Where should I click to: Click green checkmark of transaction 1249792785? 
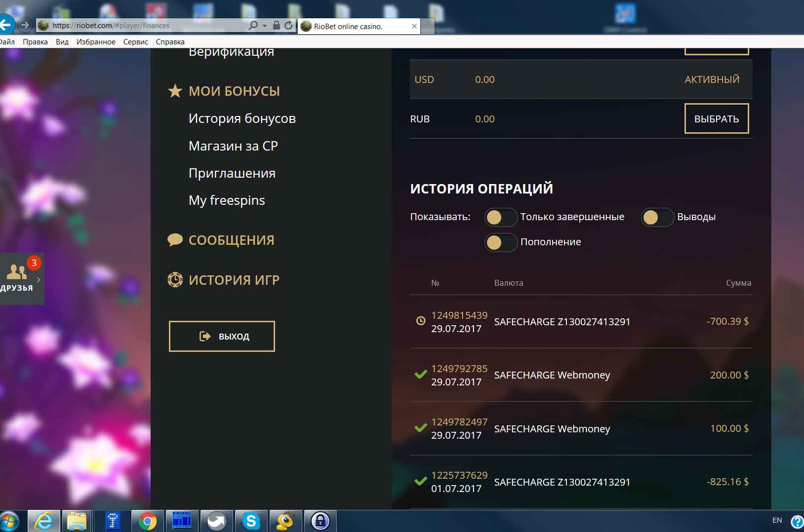click(x=421, y=374)
